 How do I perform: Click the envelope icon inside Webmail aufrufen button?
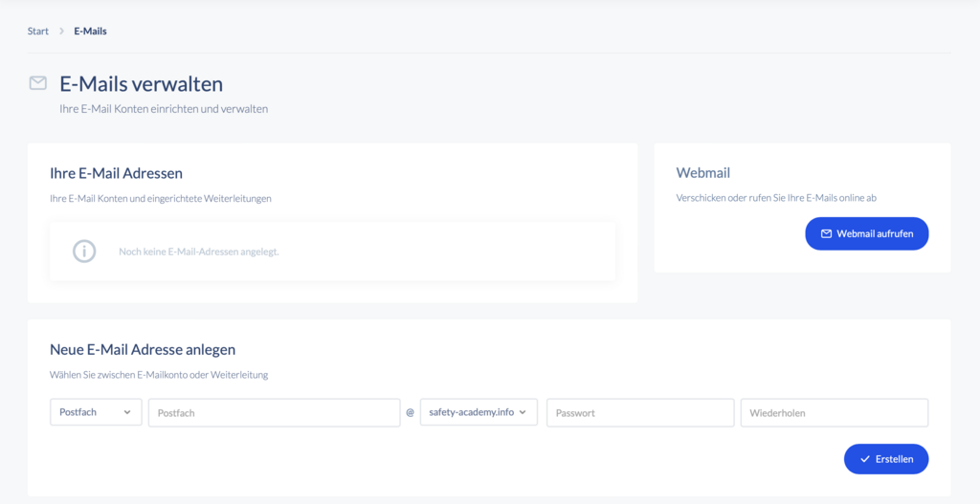pyautogui.click(x=826, y=233)
